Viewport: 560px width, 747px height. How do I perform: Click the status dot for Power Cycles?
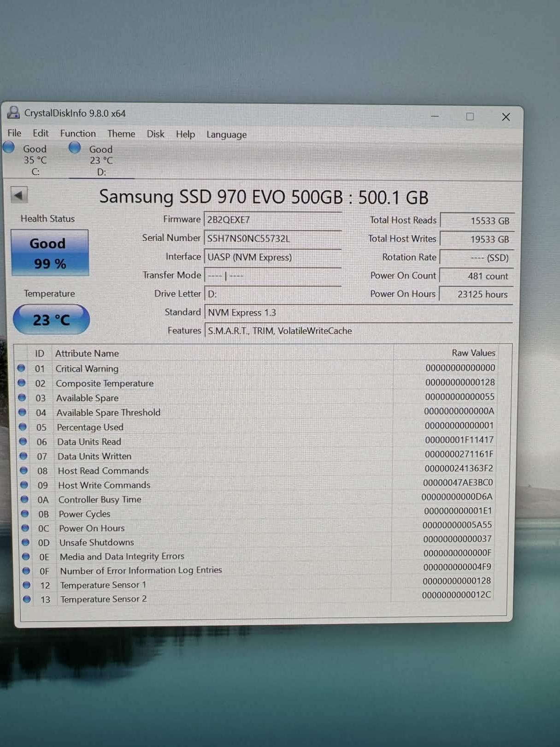coord(25,514)
